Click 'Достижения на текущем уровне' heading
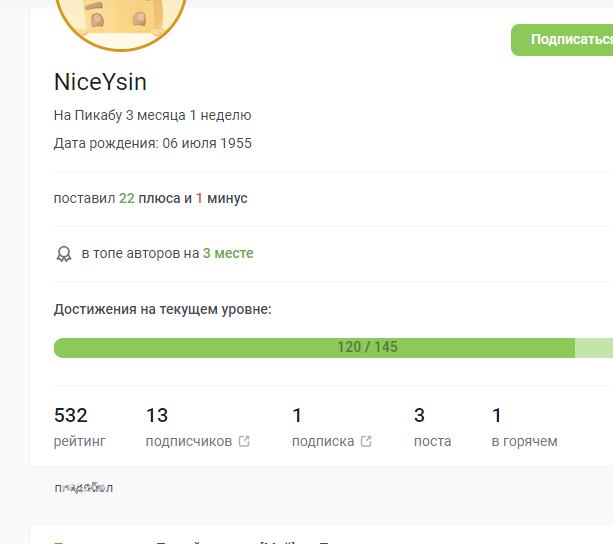Screen dimensions: 613x544 [x=162, y=309]
